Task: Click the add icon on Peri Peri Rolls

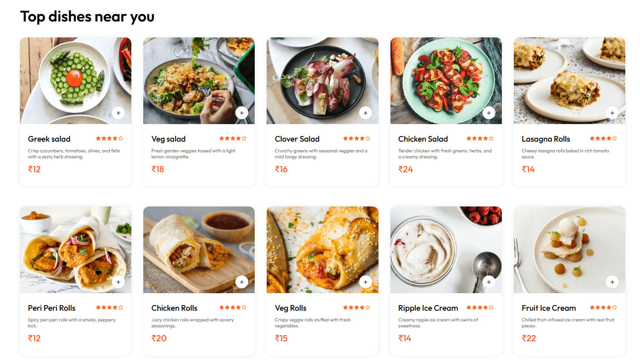Action: 118,282
